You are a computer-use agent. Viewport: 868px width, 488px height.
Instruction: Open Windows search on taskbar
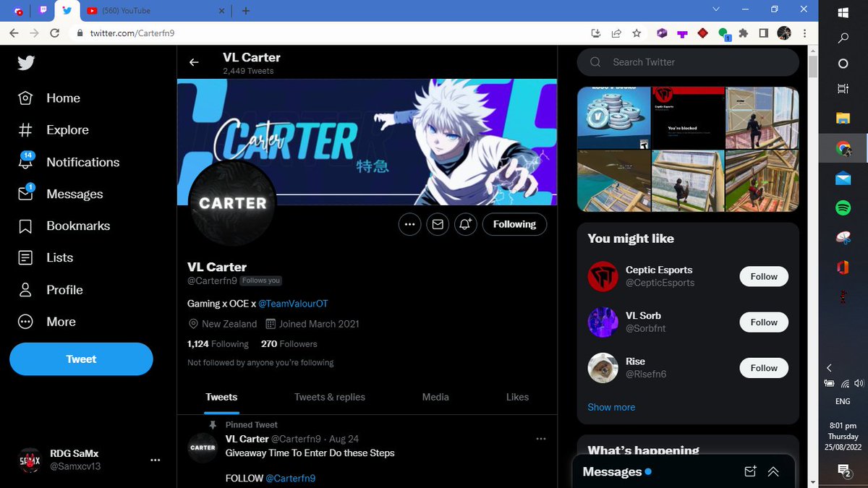[x=843, y=38]
